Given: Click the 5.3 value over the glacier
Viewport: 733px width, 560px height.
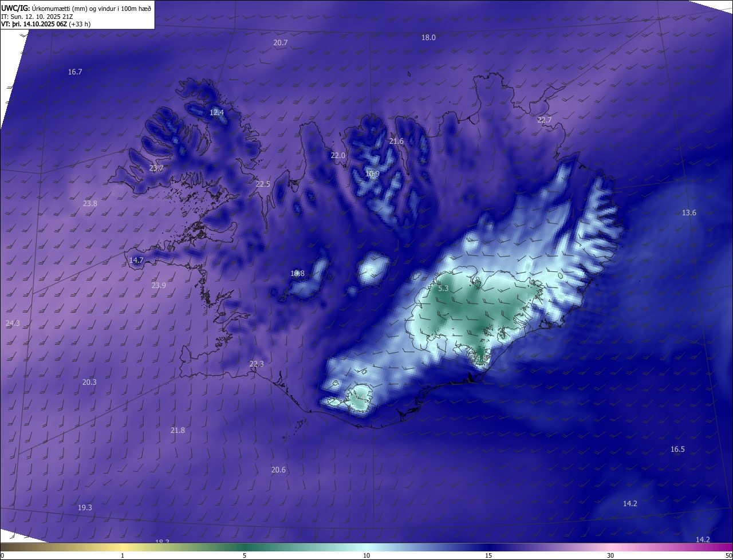Looking at the screenshot, I should 443,289.
